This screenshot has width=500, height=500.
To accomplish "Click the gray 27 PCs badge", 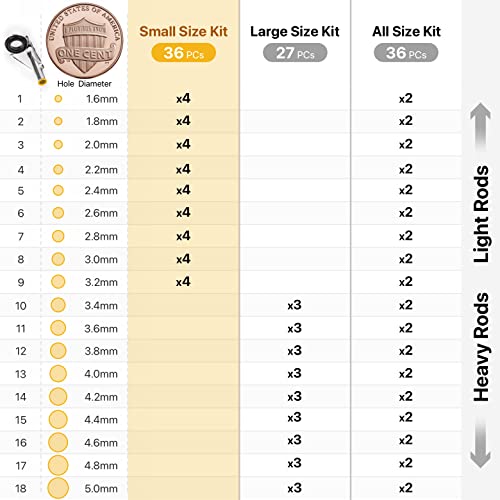I will [295, 53].
